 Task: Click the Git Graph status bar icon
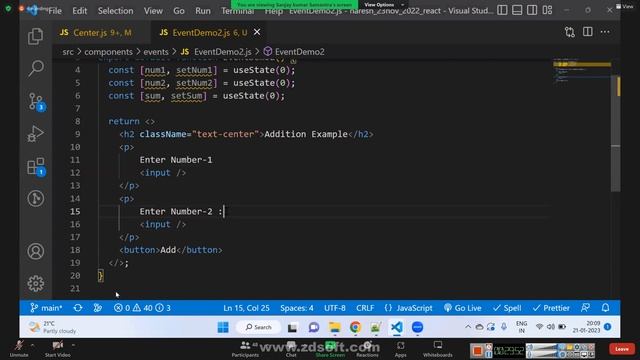tap(98, 308)
